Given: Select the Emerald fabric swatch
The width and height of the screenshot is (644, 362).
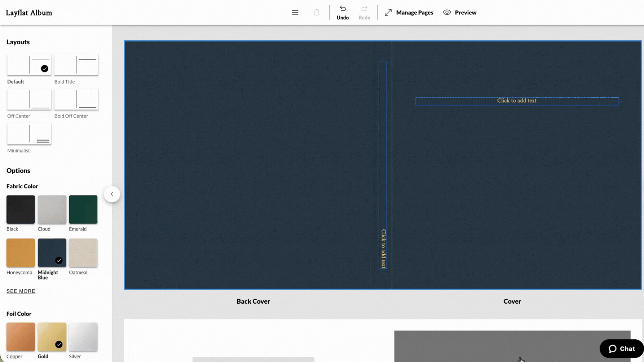Looking at the screenshot, I should tap(83, 209).
